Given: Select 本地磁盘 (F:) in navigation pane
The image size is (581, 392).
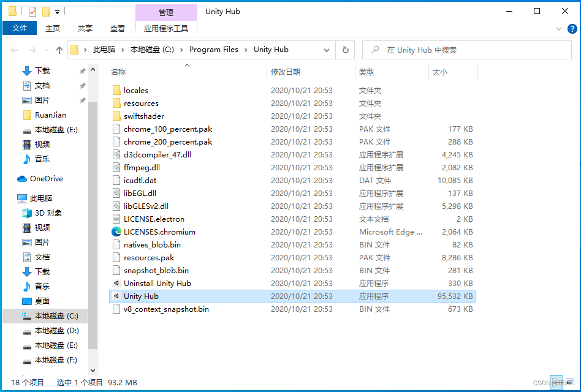Looking at the screenshot, I should [x=56, y=360].
